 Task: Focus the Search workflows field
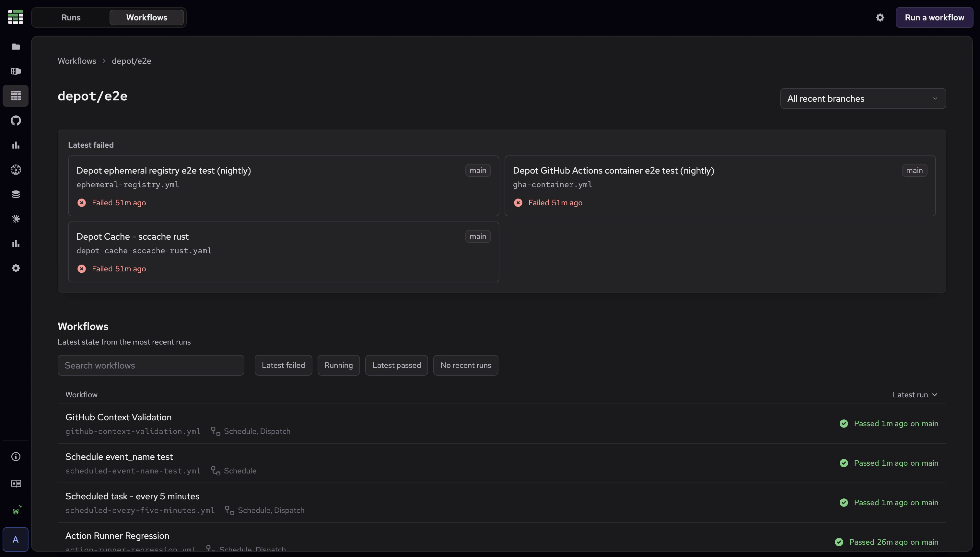click(x=151, y=365)
